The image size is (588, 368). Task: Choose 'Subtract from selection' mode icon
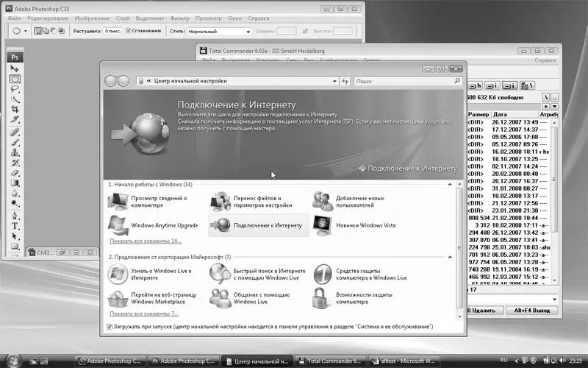tap(53, 31)
